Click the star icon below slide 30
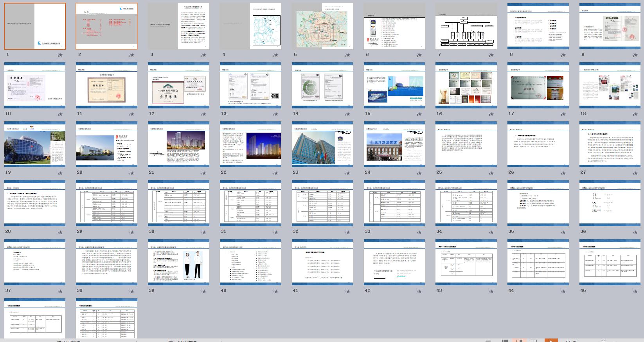Viewport: 644px width, 342px height. click(x=204, y=232)
